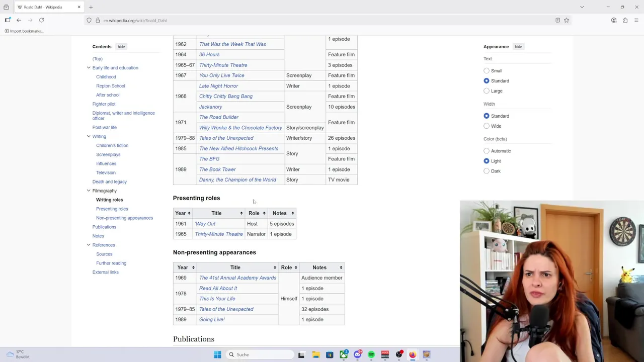Sort Presenting roles table by Notes
The image size is (644, 362).
[x=282, y=213]
